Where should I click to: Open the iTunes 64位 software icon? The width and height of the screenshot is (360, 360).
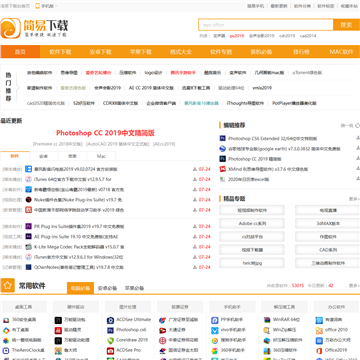[x=29, y=179]
